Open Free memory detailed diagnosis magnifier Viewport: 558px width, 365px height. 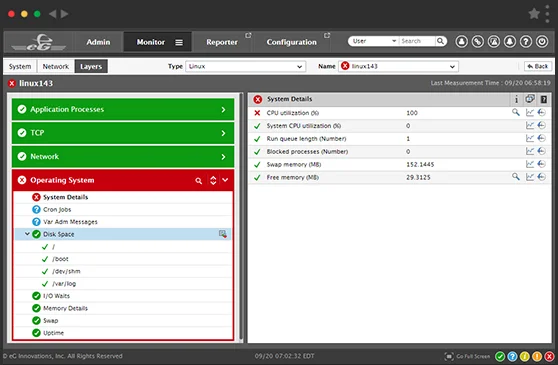point(516,176)
